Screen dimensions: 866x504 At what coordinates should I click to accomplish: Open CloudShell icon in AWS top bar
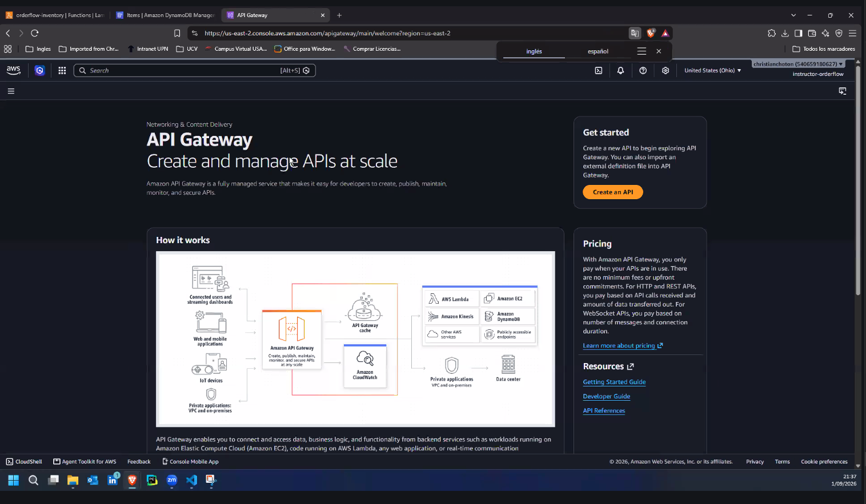tap(599, 70)
